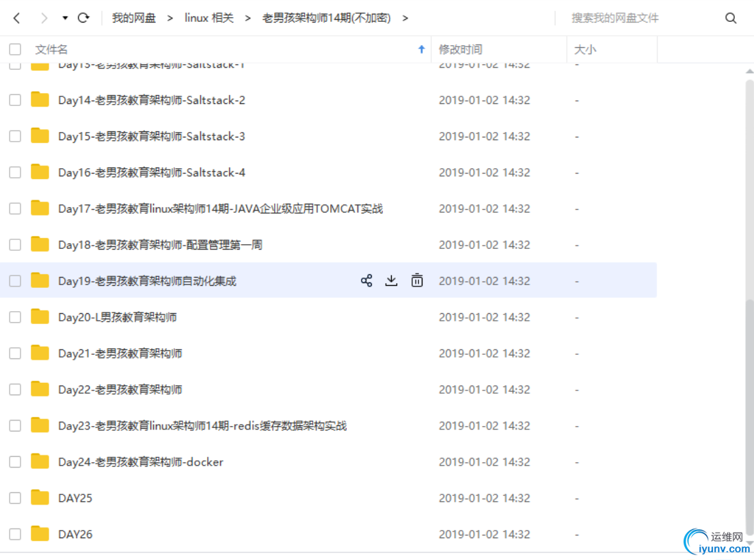Refresh the file list
The image size is (754, 560).
83,18
